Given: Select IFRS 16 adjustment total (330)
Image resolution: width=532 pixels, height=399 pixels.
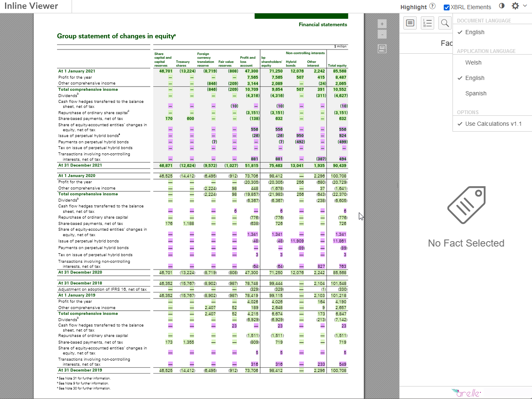Looking at the screenshot, I should [x=343, y=289].
